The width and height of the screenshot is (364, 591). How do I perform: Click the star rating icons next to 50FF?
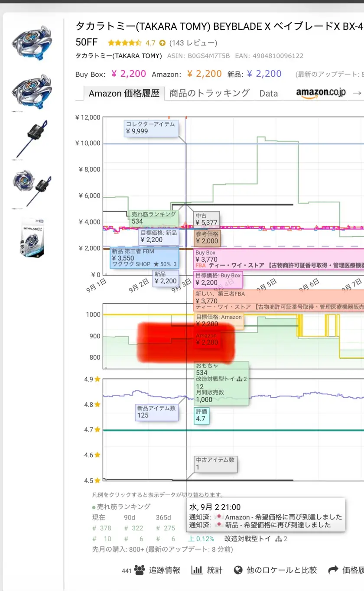(125, 43)
